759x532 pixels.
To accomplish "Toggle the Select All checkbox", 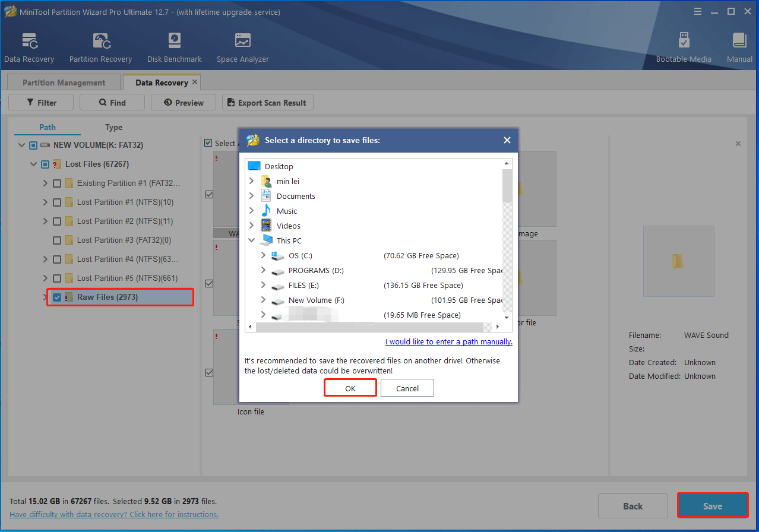I will 208,142.
